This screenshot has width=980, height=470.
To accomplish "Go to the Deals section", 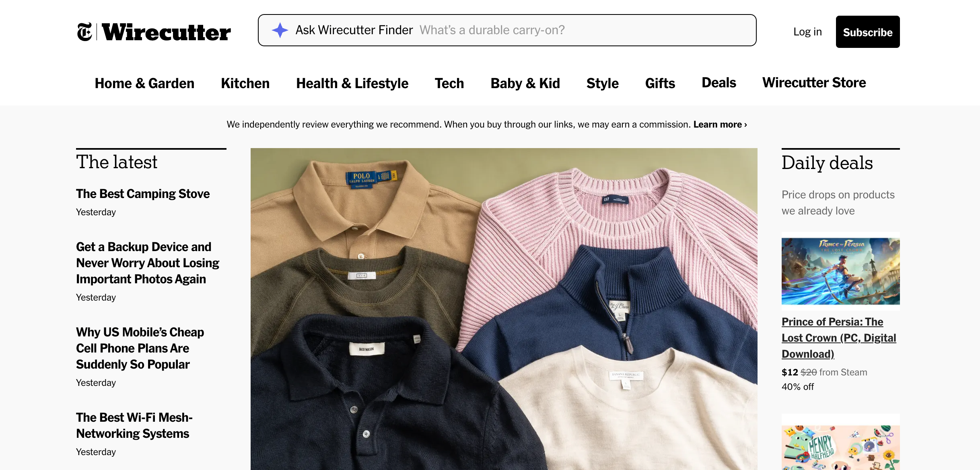I will pyautogui.click(x=719, y=82).
